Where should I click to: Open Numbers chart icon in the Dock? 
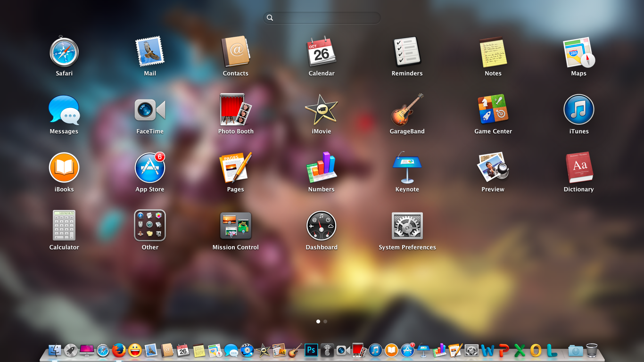(439, 350)
